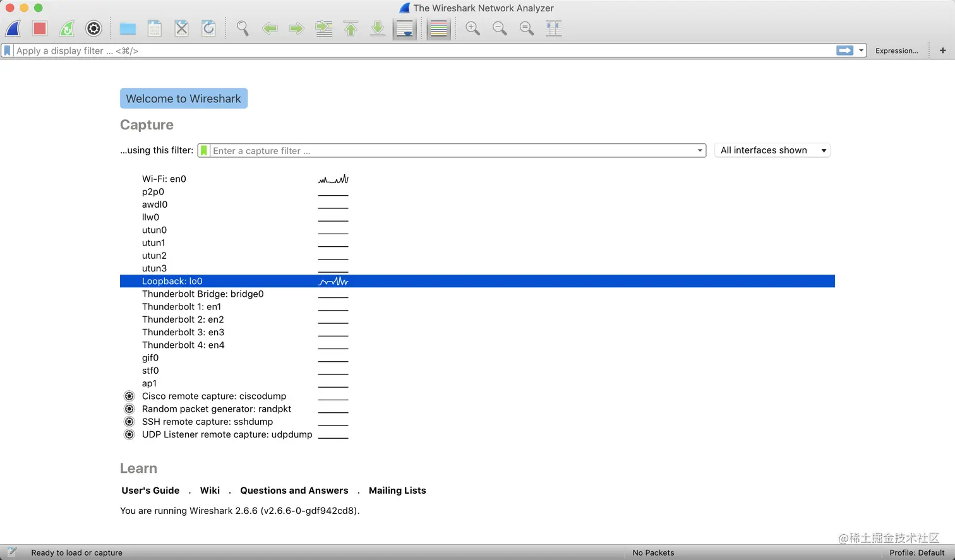
Task: Close this capture file icon
Action: pos(182,28)
